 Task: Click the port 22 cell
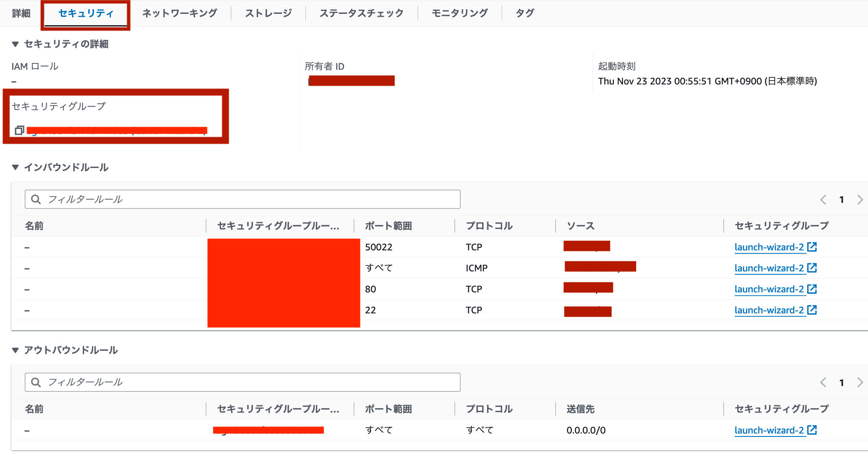point(371,310)
